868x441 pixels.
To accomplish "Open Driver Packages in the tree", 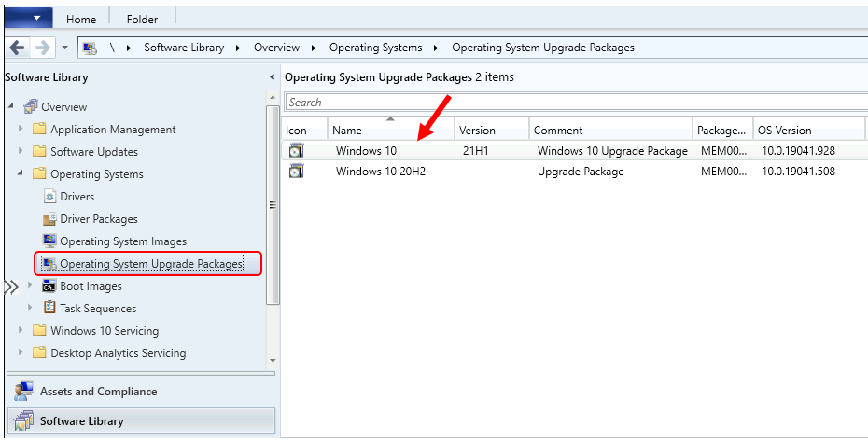I will [99, 219].
